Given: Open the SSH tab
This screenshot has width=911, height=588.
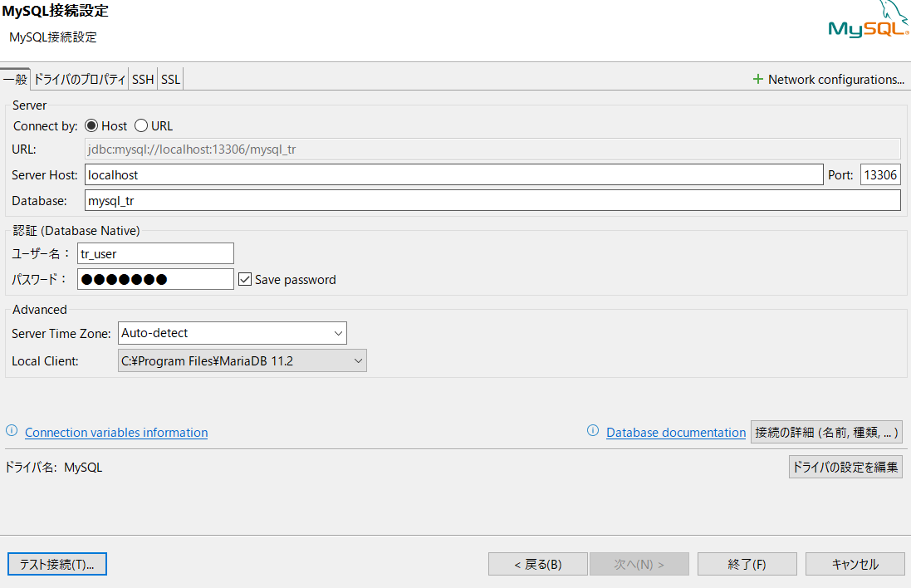Looking at the screenshot, I should 143,79.
